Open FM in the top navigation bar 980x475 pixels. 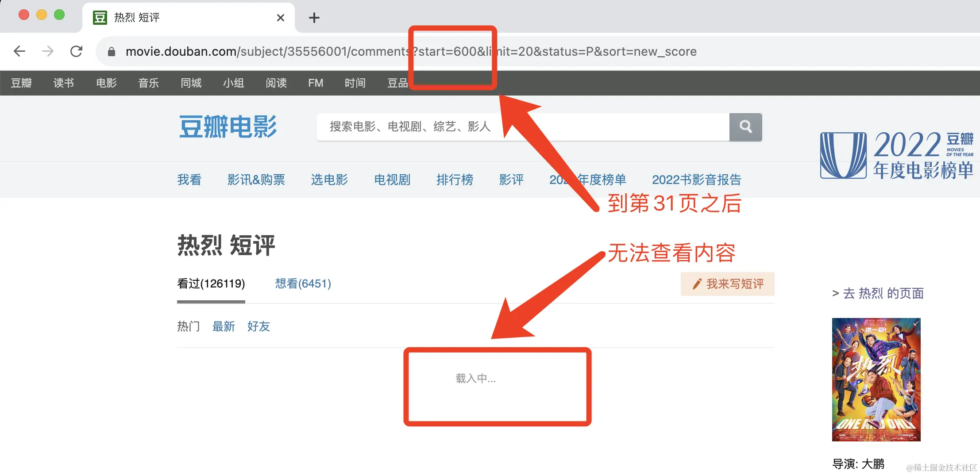click(x=316, y=83)
